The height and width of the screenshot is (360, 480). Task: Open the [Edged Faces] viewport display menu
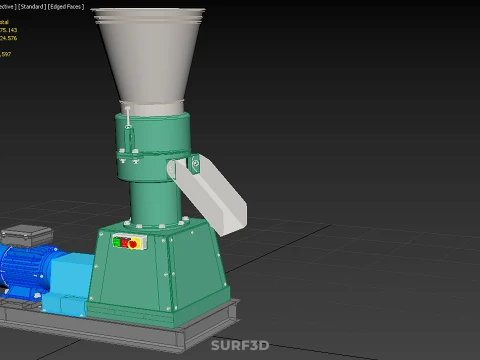[66, 7]
